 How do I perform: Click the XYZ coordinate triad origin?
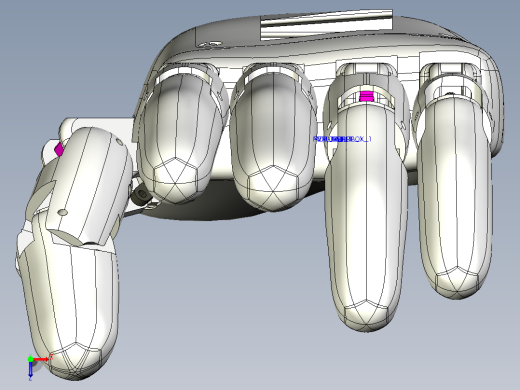(x=31, y=359)
